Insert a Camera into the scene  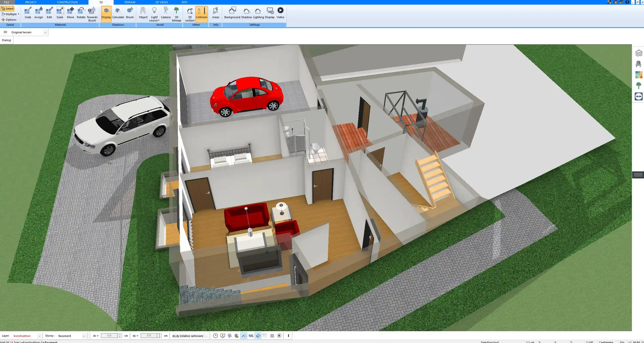(x=165, y=13)
